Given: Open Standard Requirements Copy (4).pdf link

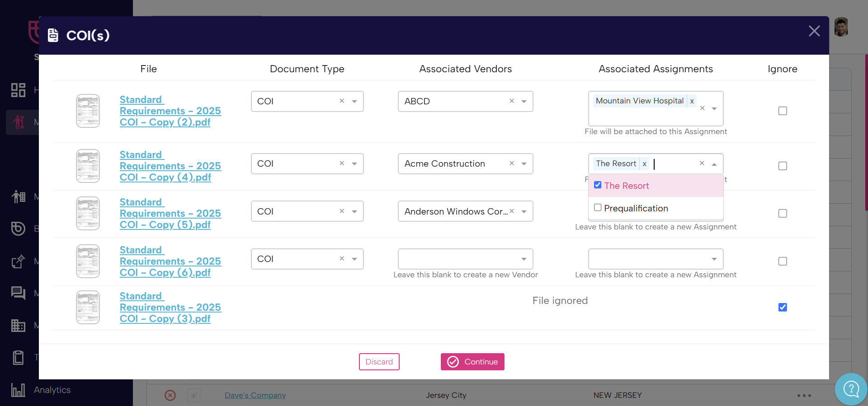Looking at the screenshot, I should (170, 166).
